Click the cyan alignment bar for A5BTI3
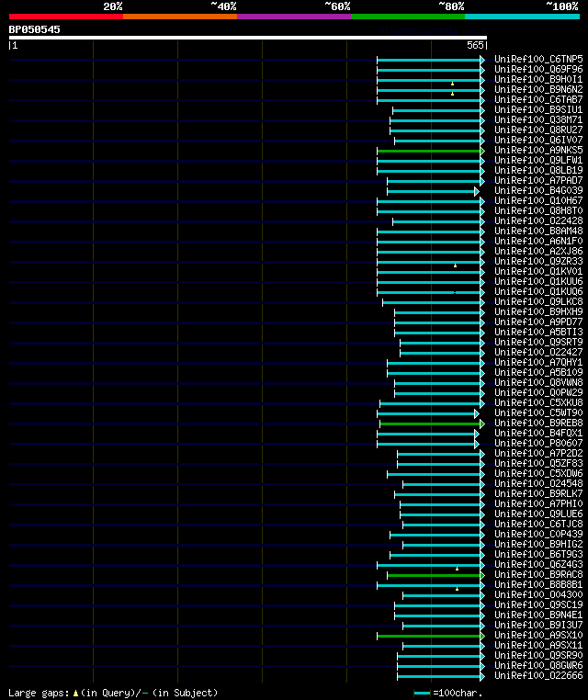 coord(437,333)
